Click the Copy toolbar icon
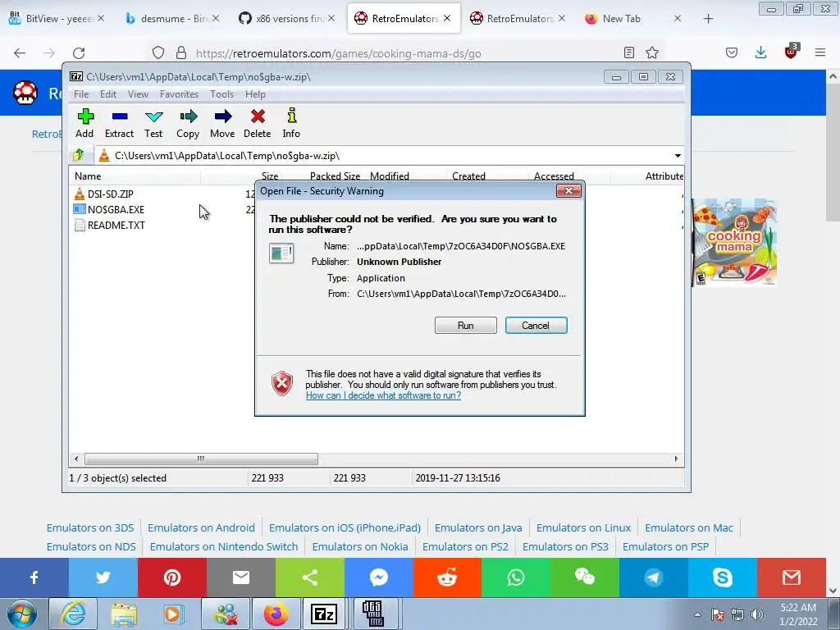 click(188, 124)
